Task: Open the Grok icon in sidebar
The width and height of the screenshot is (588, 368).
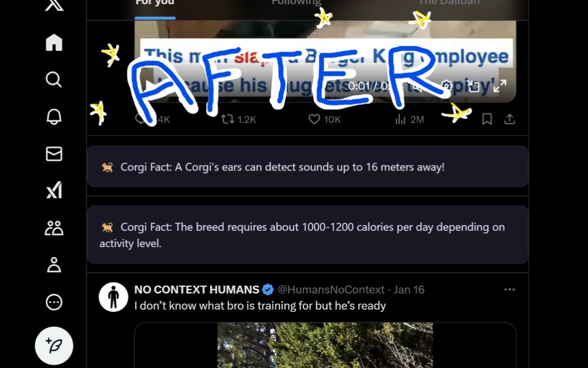Action: pos(54,190)
